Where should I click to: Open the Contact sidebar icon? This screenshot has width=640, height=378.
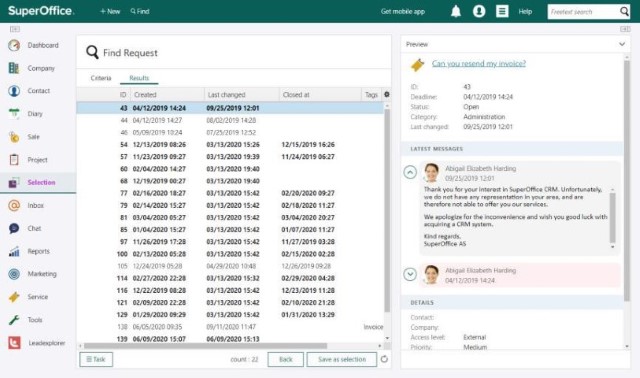click(14, 91)
